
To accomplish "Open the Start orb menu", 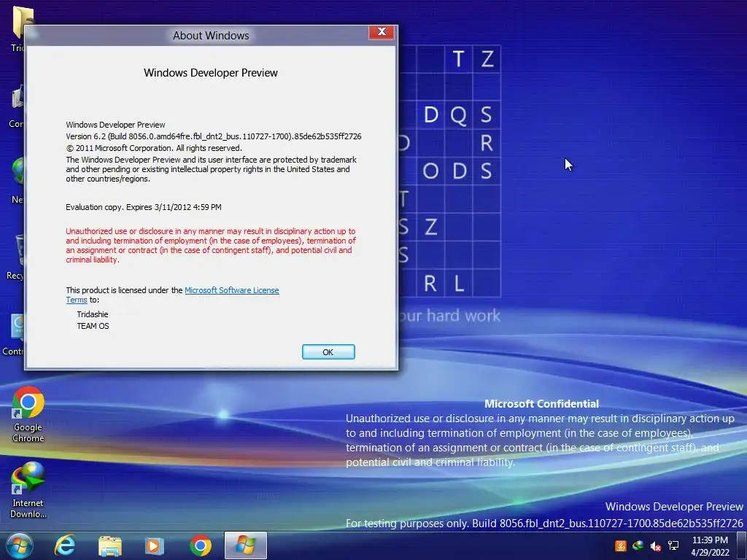I will point(19,545).
